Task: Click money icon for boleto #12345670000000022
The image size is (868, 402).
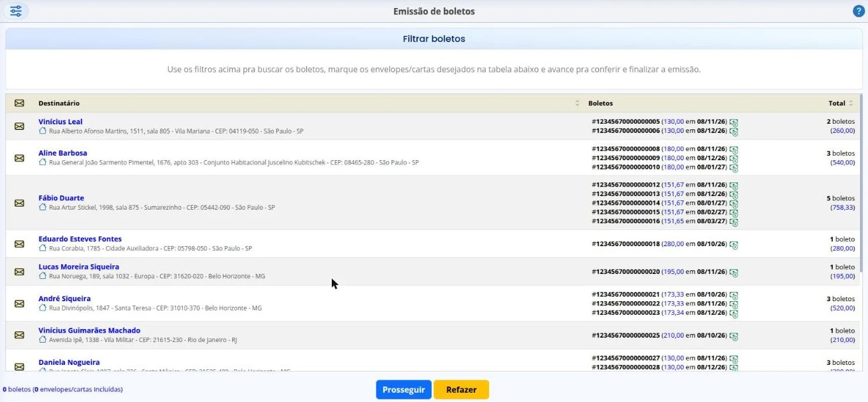Action: tap(734, 304)
